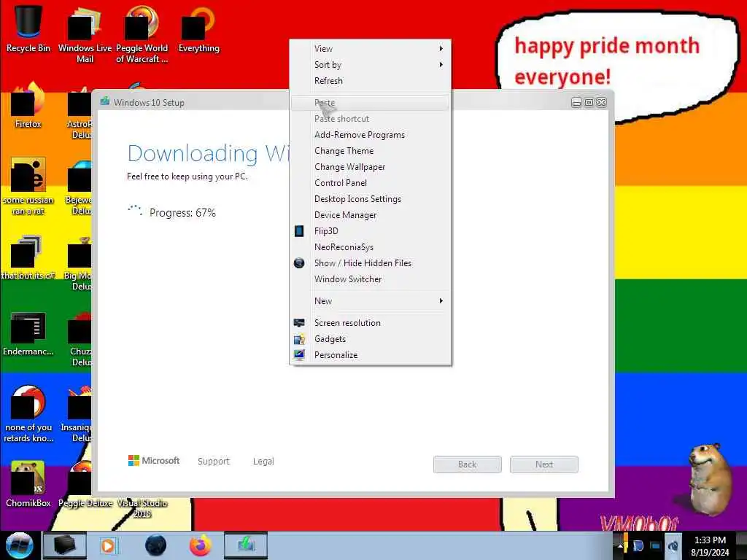Click the Personalize menu icon
The height and width of the screenshot is (560, 747).
(x=298, y=355)
